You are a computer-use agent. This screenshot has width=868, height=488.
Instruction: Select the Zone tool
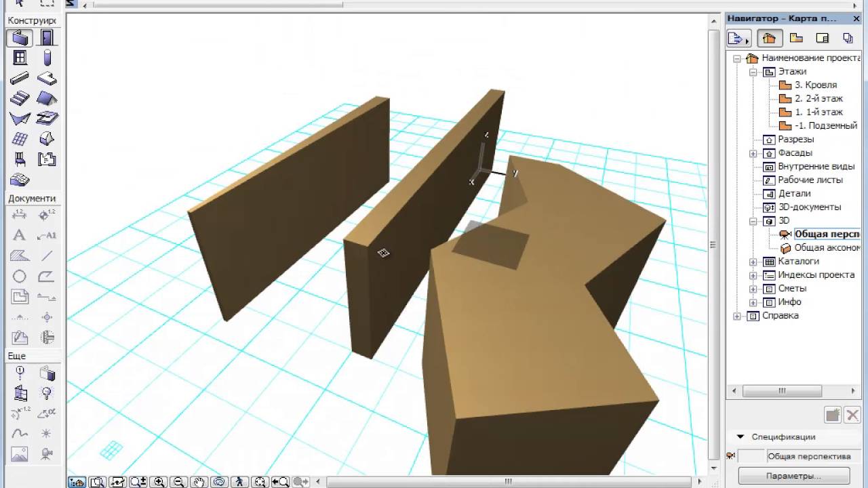click(x=47, y=159)
